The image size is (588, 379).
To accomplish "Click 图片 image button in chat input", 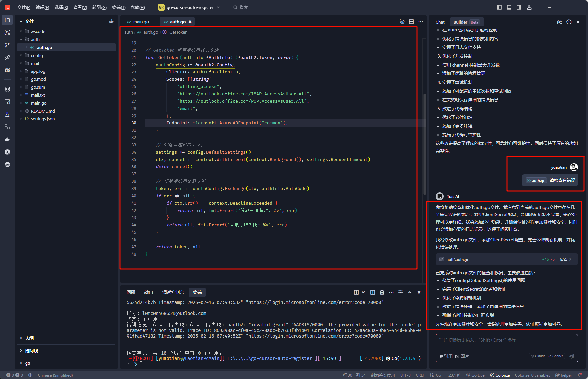I will click(462, 356).
